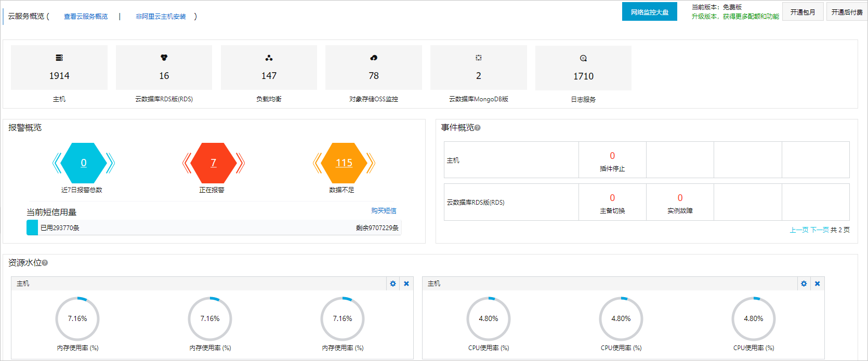Click the load balancer count 147
868x361 pixels.
(x=269, y=76)
